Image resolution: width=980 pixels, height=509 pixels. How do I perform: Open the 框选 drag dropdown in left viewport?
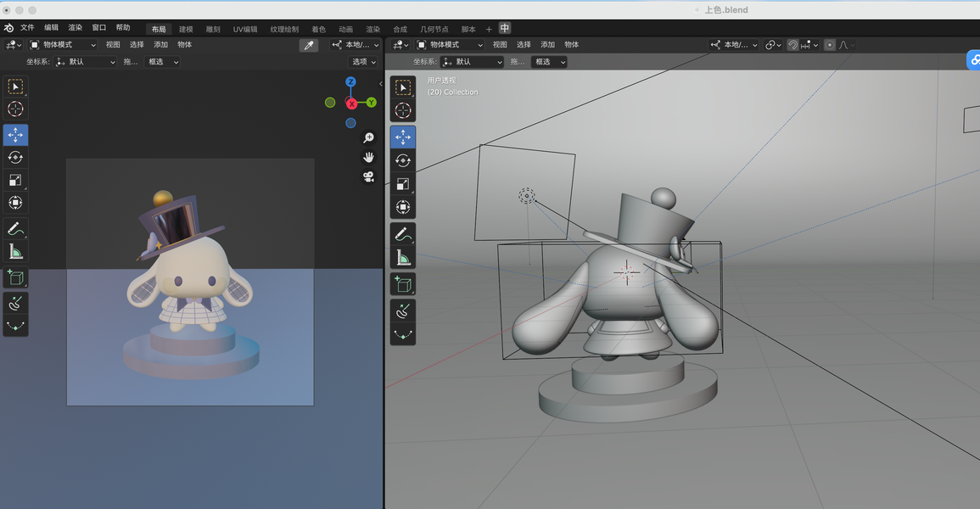[163, 62]
